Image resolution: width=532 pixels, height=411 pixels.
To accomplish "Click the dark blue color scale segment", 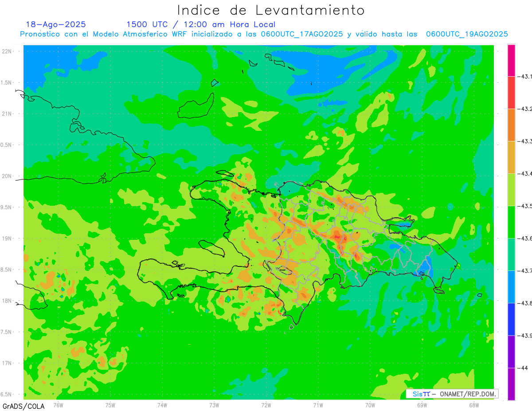I will pyautogui.click(x=511, y=319).
